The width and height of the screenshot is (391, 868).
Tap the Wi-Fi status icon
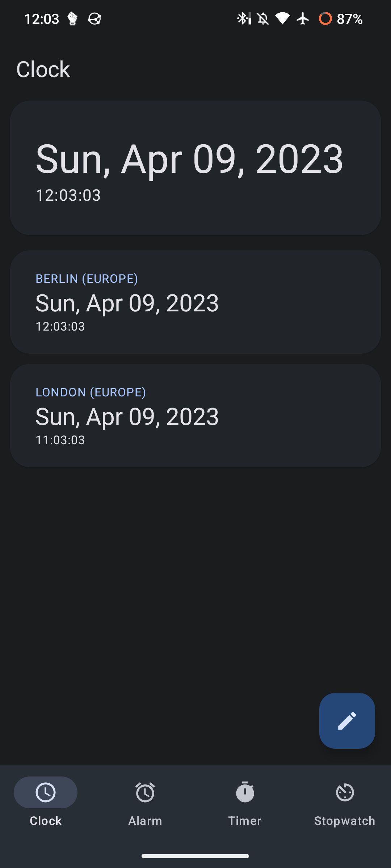pyautogui.click(x=282, y=18)
